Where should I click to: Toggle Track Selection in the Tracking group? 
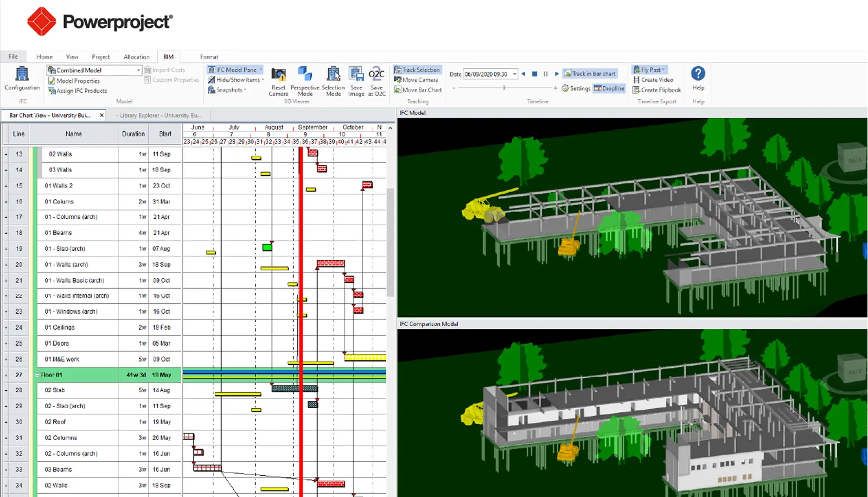click(418, 69)
